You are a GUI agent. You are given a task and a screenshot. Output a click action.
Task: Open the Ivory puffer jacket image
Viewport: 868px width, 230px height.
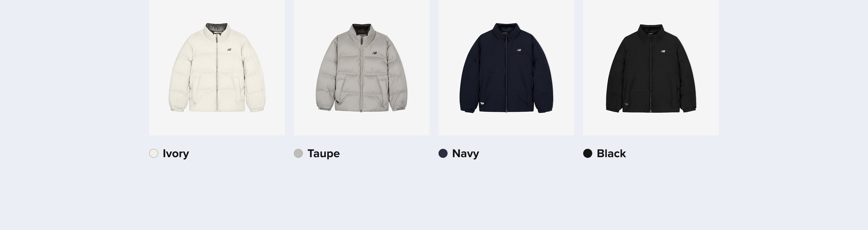click(217, 67)
